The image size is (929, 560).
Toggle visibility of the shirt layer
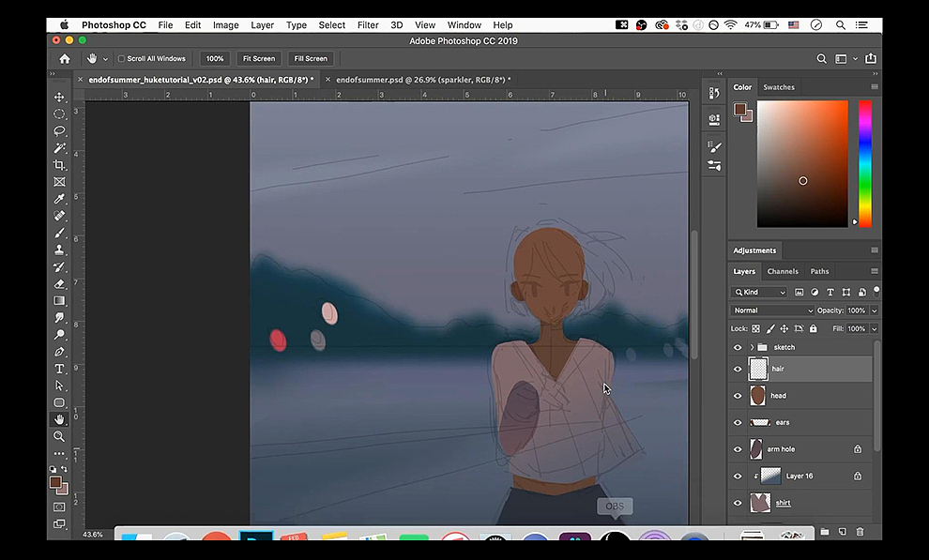click(x=738, y=502)
